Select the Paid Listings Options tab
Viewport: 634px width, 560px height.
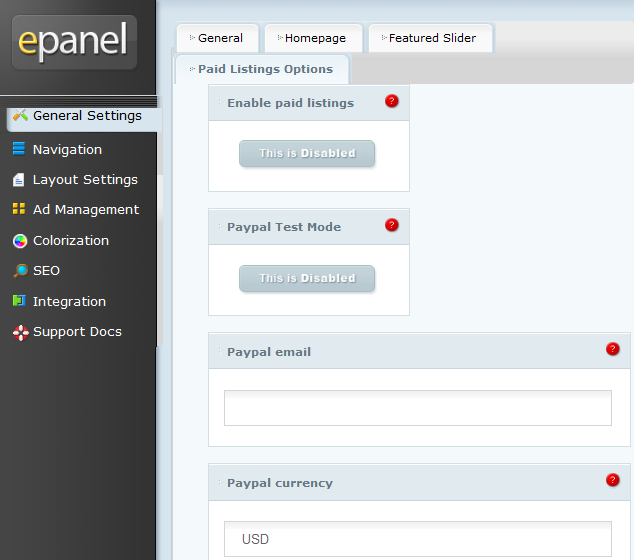[x=262, y=69]
